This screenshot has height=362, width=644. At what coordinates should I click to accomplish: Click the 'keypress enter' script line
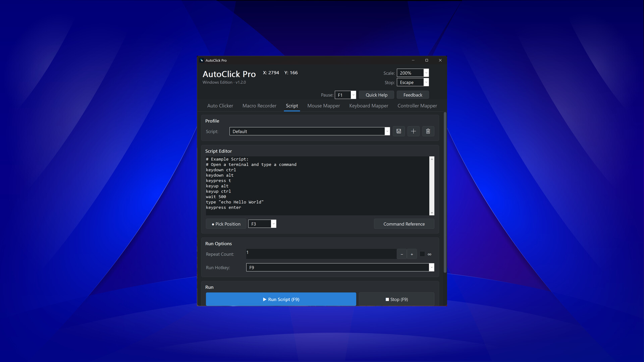pyautogui.click(x=223, y=207)
